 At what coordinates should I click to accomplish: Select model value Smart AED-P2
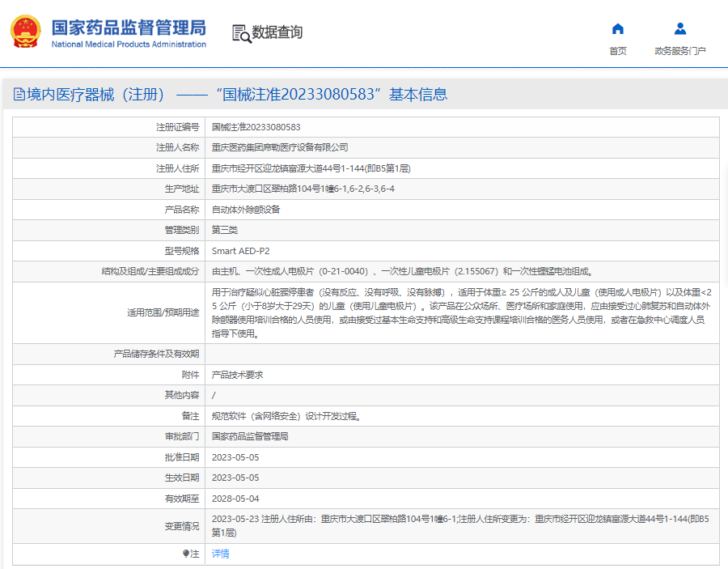coord(240,251)
